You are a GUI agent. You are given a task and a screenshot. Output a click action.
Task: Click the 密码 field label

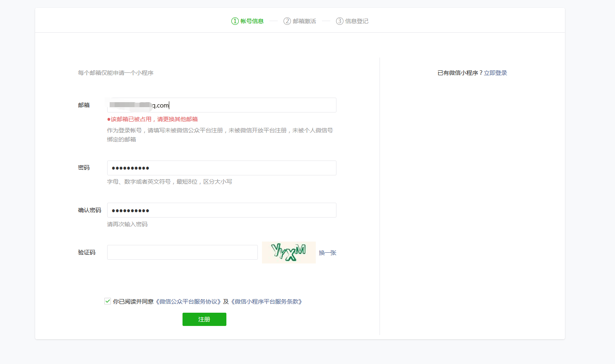(x=84, y=168)
